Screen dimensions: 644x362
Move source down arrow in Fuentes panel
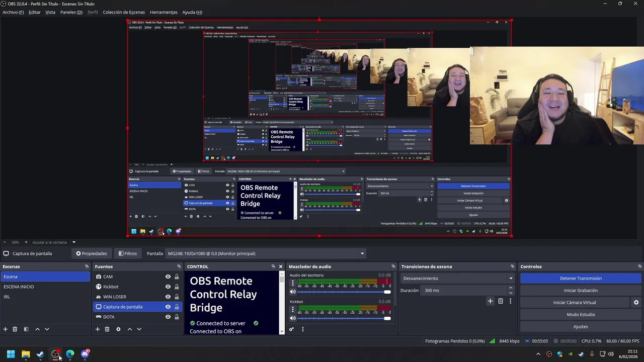point(139,329)
